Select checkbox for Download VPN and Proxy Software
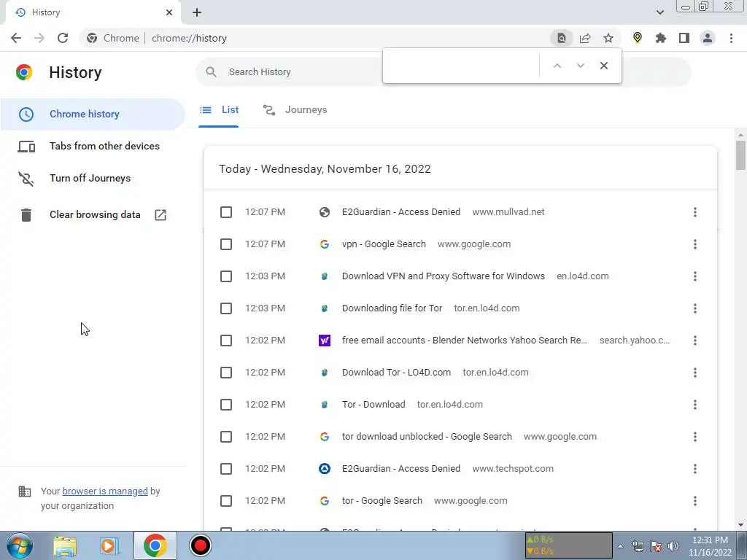The width and height of the screenshot is (747, 560). click(x=226, y=276)
